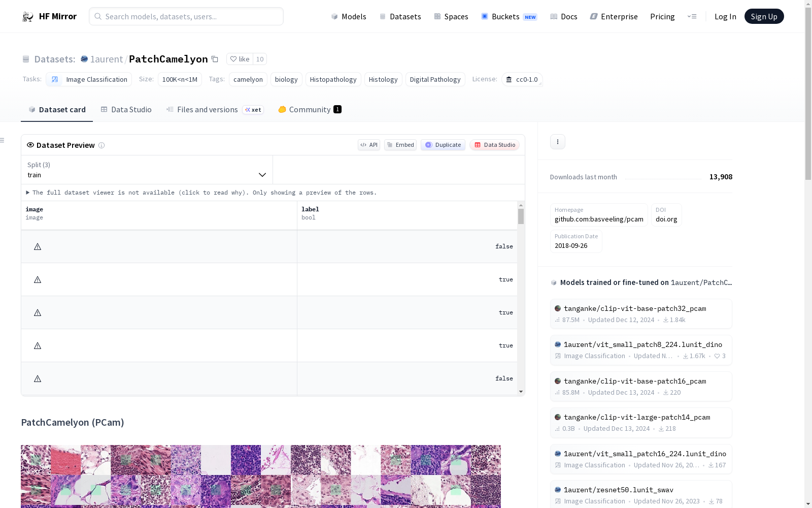Click the 1aurent owner name link
812x508 pixels.
click(x=107, y=59)
